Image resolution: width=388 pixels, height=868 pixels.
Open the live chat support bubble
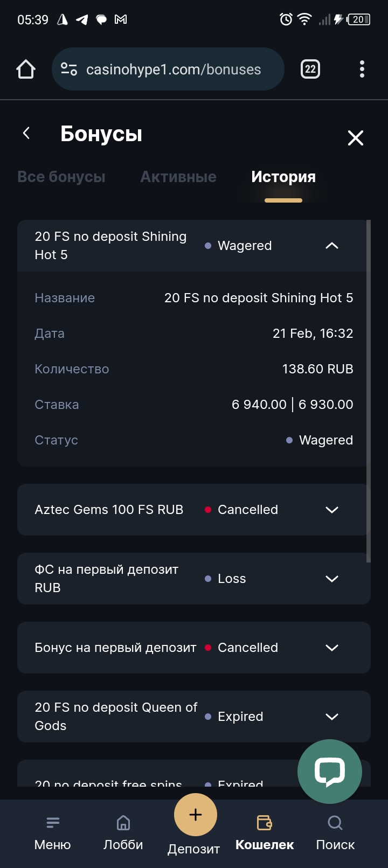(329, 772)
